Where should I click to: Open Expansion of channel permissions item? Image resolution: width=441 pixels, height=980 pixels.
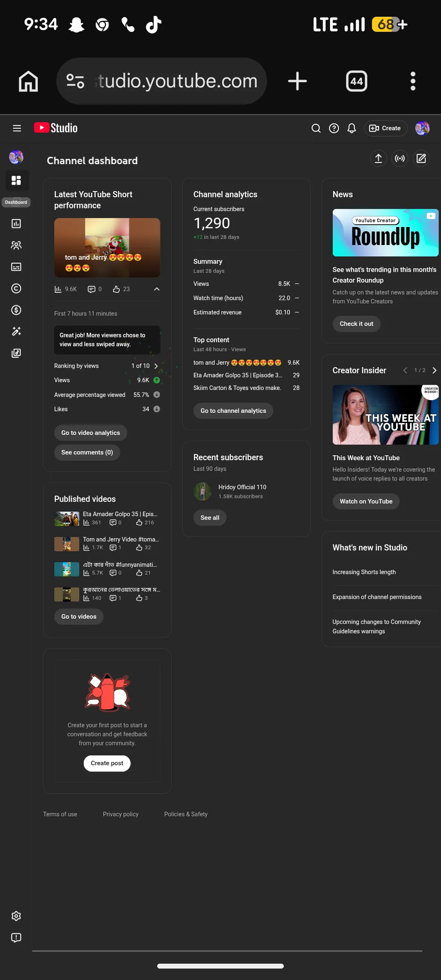[x=377, y=597]
